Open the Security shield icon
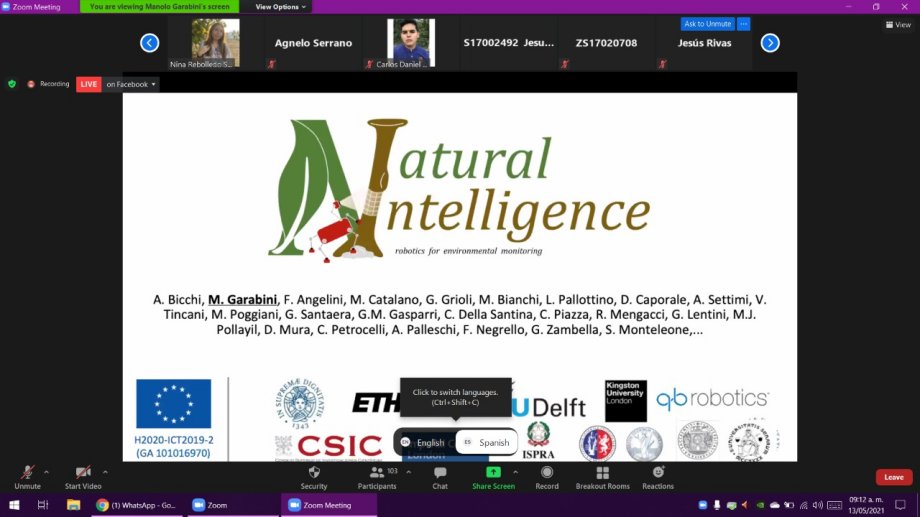Viewport: 920px width, 517px height. pos(314,473)
